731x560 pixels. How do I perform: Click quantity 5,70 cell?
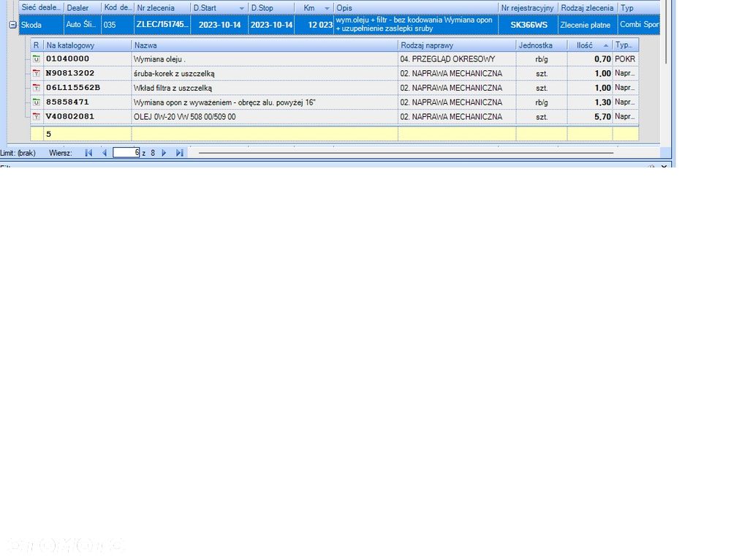click(x=590, y=116)
